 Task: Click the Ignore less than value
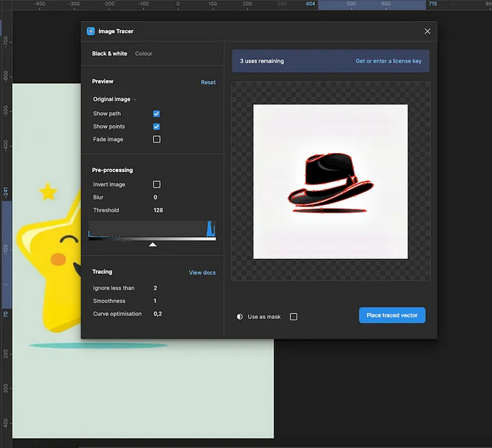click(155, 288)
